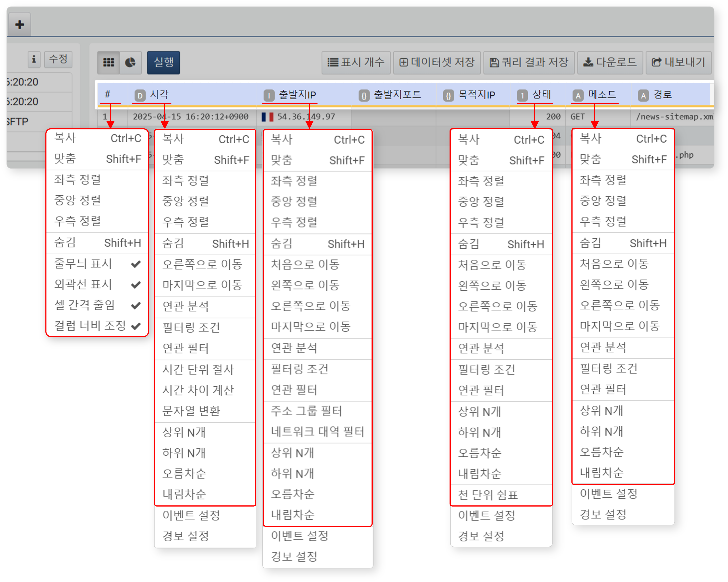Switch to pie chart view icon
The width and height of the screenshot is (728, 582).
point(130,62)
